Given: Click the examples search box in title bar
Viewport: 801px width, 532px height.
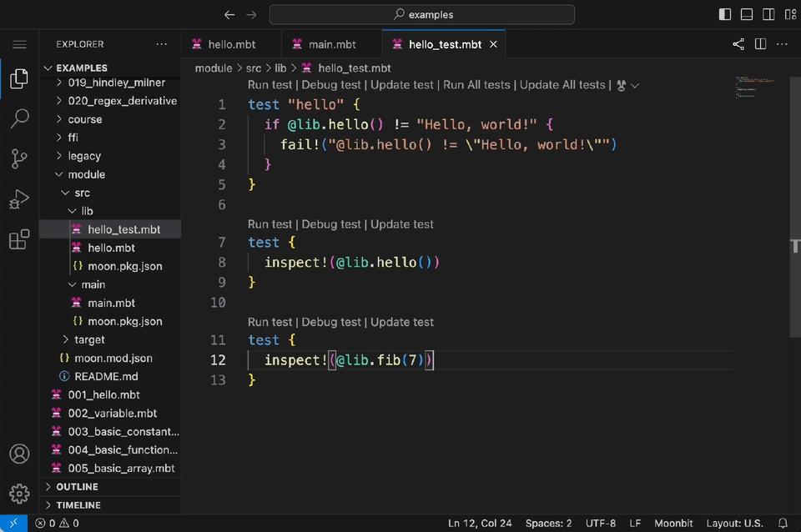Looking at the screenshot, I should (422, 14).
